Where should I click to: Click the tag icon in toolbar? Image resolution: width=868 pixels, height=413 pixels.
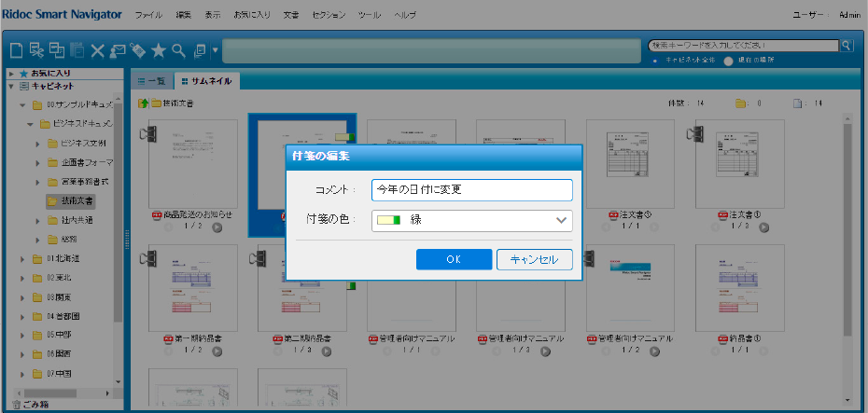[x=137, y=50]
